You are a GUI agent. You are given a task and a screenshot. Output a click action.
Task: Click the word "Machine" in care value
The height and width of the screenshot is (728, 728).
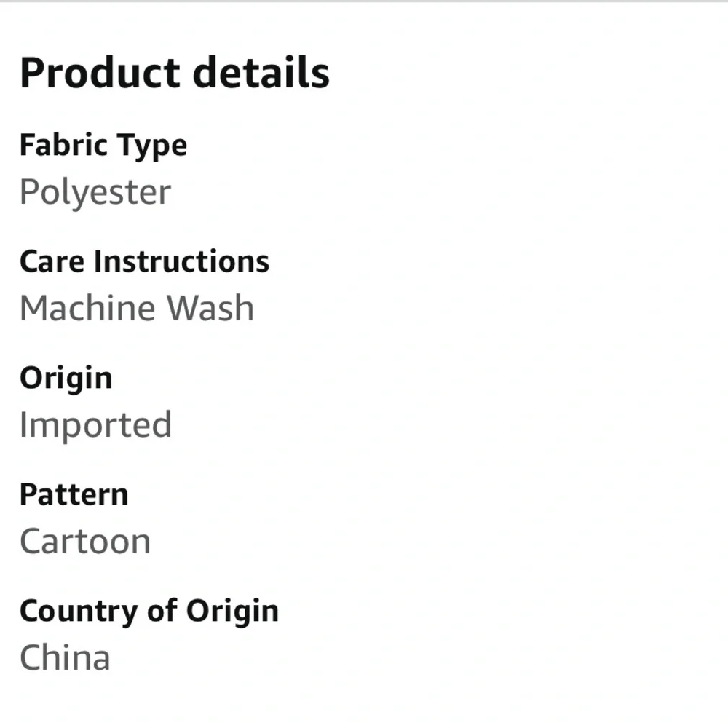click(x=87, y=308)
